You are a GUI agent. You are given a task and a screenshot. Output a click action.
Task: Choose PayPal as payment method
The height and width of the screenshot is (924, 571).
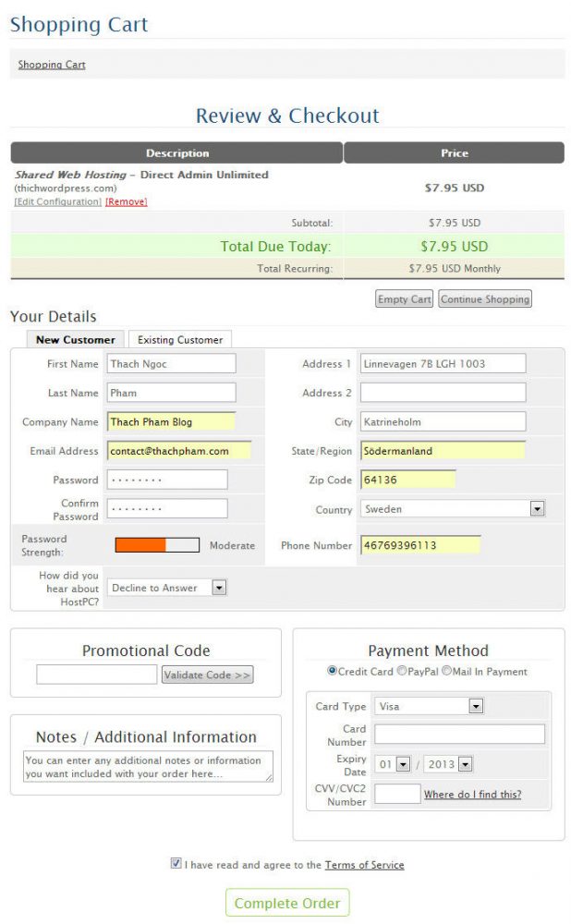(x=401, y=671)
